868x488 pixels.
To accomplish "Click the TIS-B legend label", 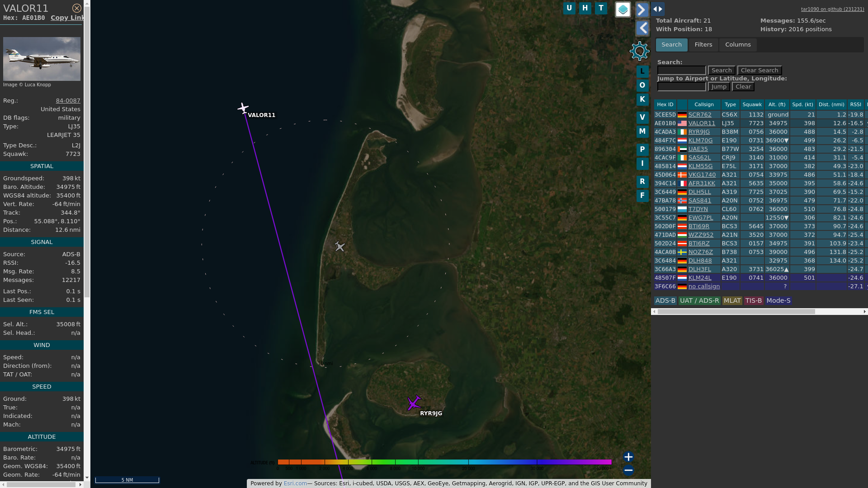I will (x=754, y=301).
